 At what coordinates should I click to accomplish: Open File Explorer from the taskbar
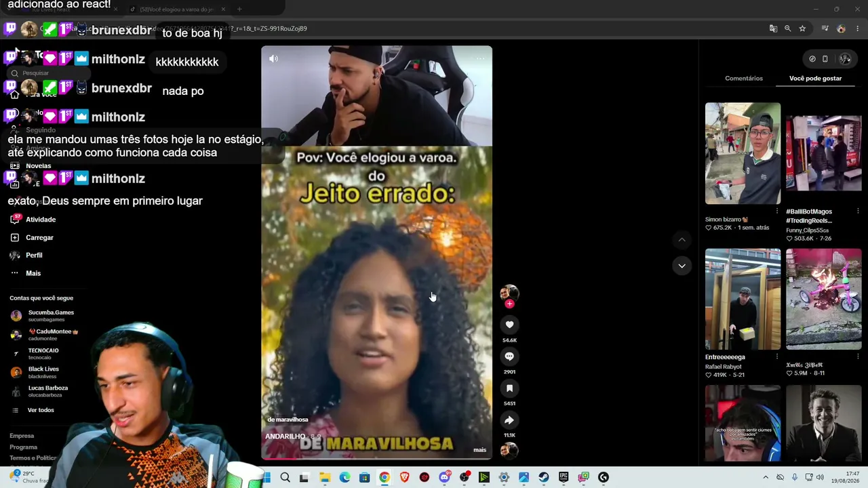[325, 477]
